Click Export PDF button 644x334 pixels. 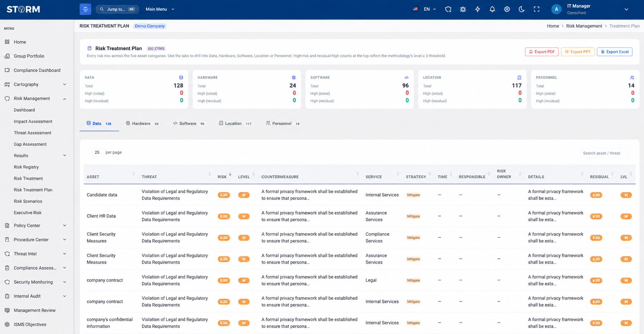542,52
